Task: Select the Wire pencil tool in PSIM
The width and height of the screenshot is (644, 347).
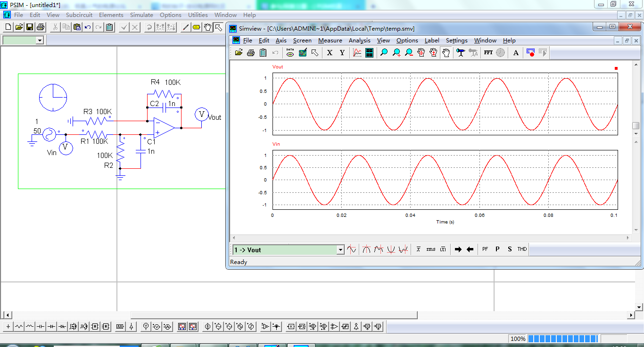Action: 186,27
